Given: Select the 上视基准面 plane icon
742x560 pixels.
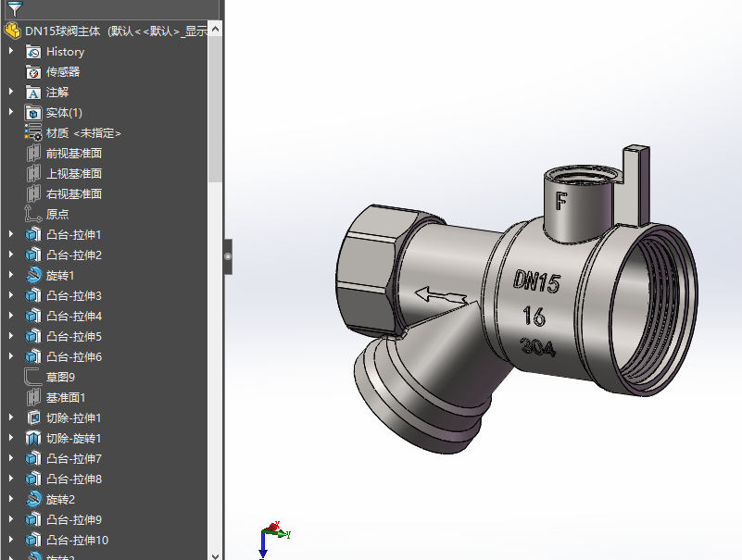Looking at the screenshot, I should pyautogui.click(x=33, y=174).
